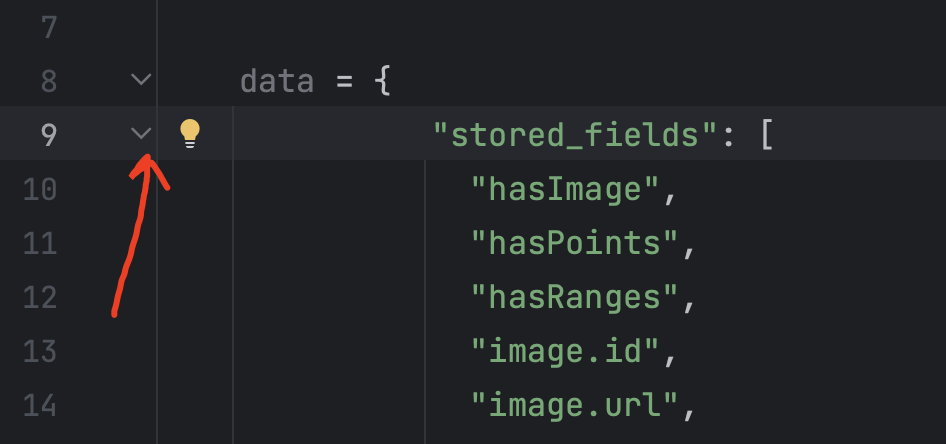
Task: Click the "hasImage" string
Action: click(x=565, y=188)
